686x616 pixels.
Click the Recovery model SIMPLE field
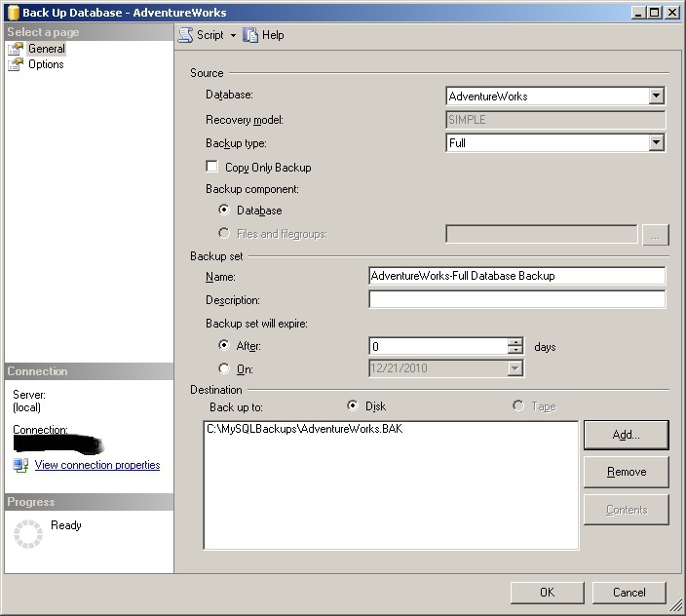tap(555, 120)
